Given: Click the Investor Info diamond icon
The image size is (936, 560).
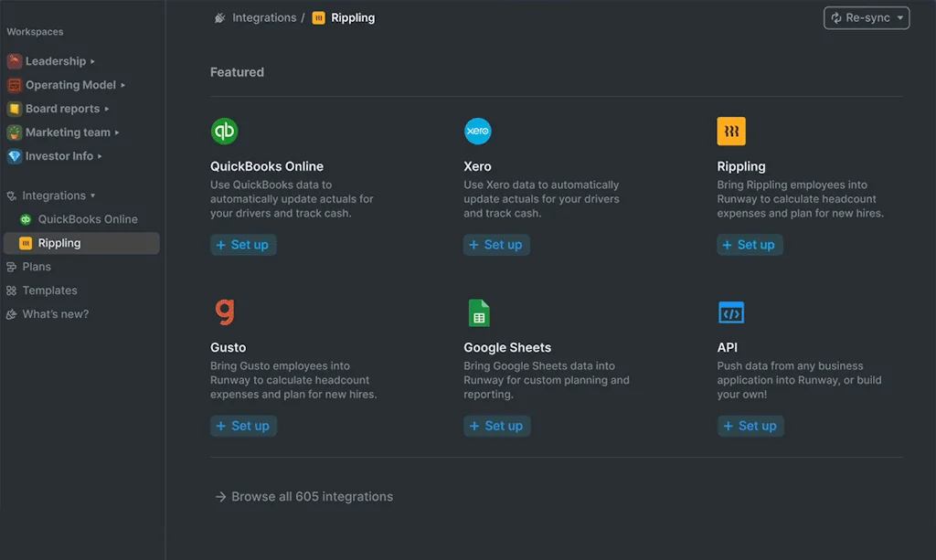Looking at the screenshot, I should click(x=15, y=156).
